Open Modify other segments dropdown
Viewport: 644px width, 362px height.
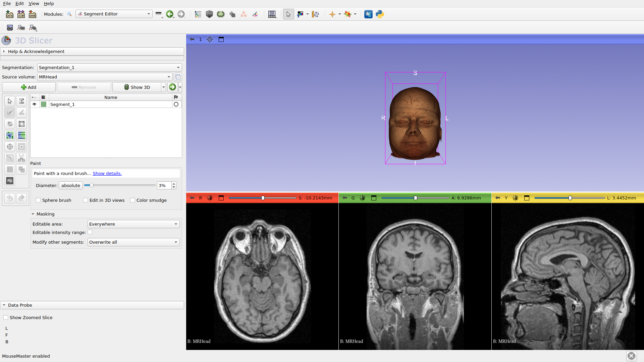click(133, 242)
